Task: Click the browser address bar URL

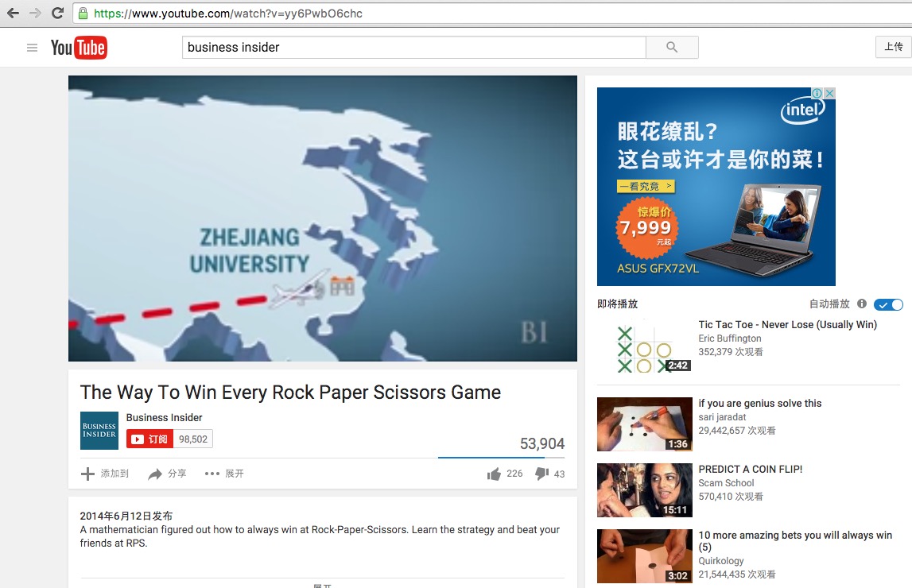Action: click(x=228, y=14)
